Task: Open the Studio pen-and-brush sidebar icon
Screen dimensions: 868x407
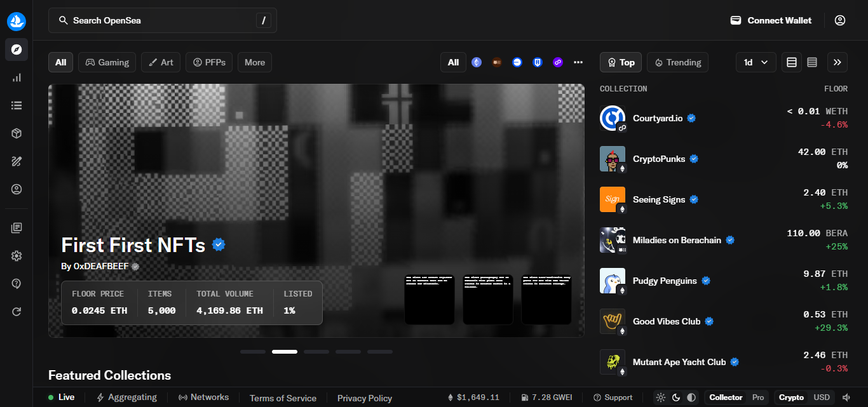Action: (17, 161)
